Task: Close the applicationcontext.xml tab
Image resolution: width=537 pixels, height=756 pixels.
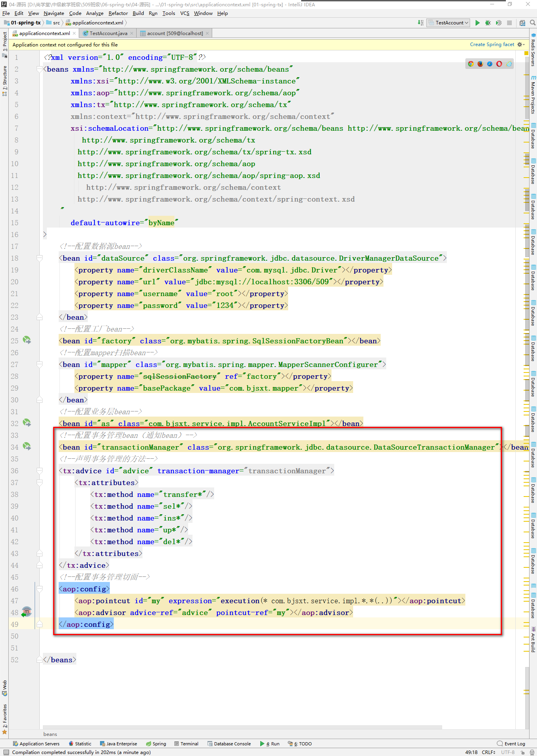Action: (x=75, y=33)
